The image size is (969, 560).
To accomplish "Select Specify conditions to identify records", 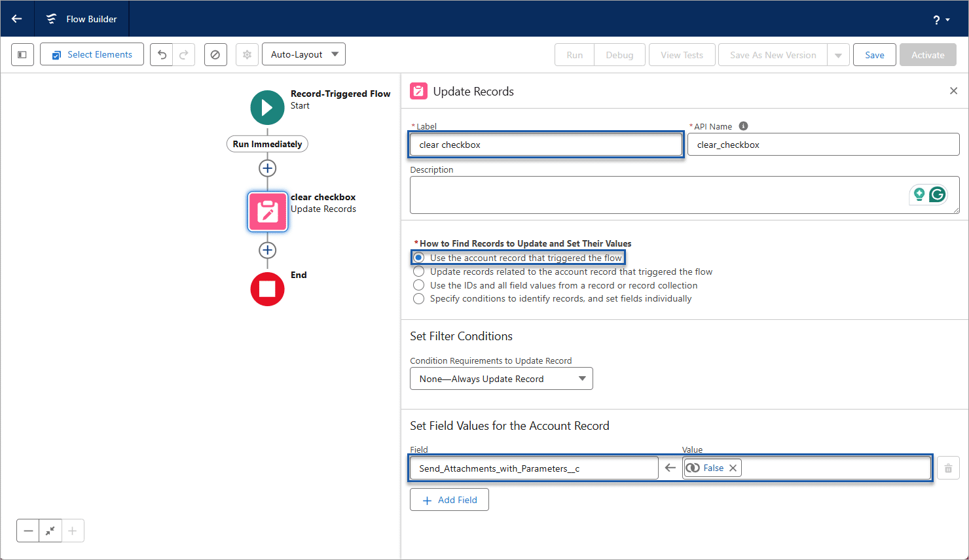I will pos(419,298).
